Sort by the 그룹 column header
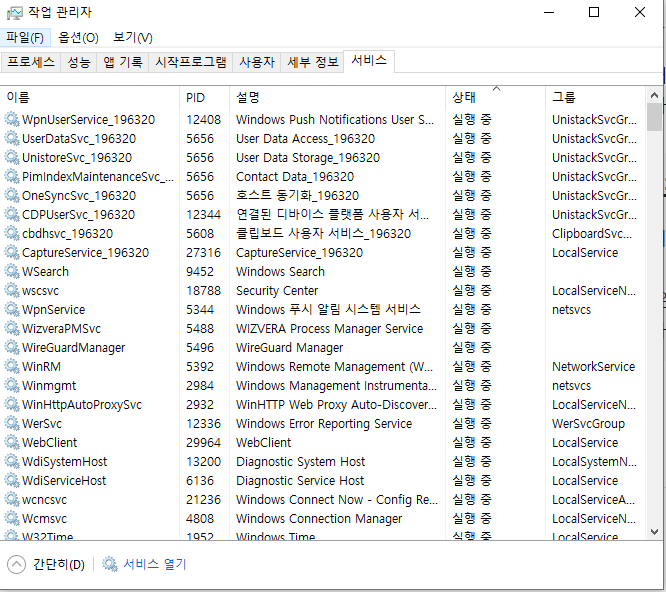The image size is (666, 592). [x=595, y=98]
